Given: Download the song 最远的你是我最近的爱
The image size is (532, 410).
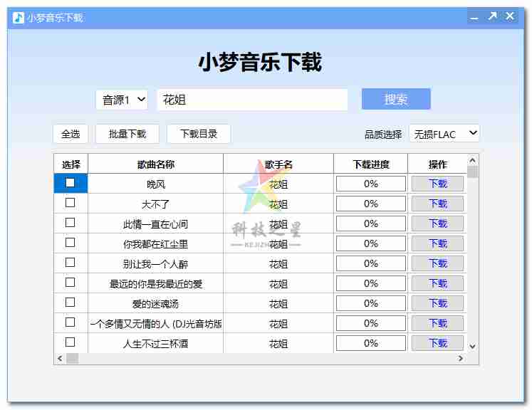Looking at the screenshot, I should (x=438, y=283).
